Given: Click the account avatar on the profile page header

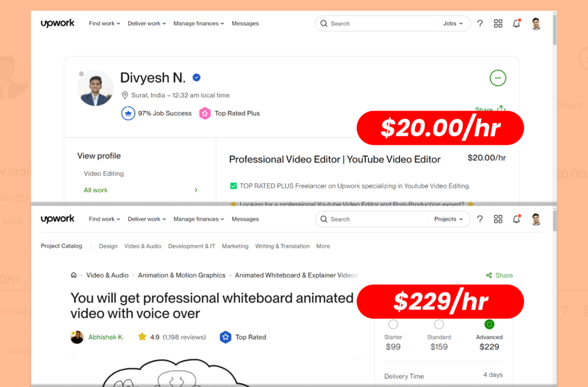Looking at the screenshot, I should tap(536, 24).
